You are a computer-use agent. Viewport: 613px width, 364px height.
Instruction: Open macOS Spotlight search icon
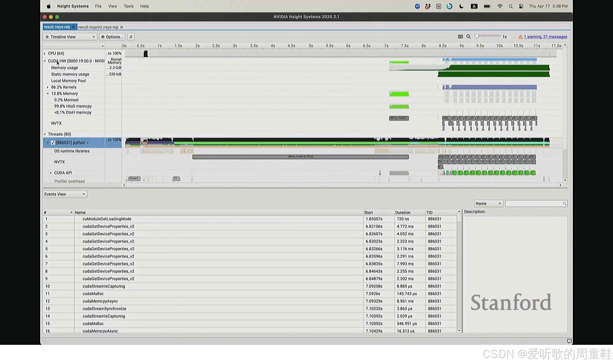coord(511,6)
